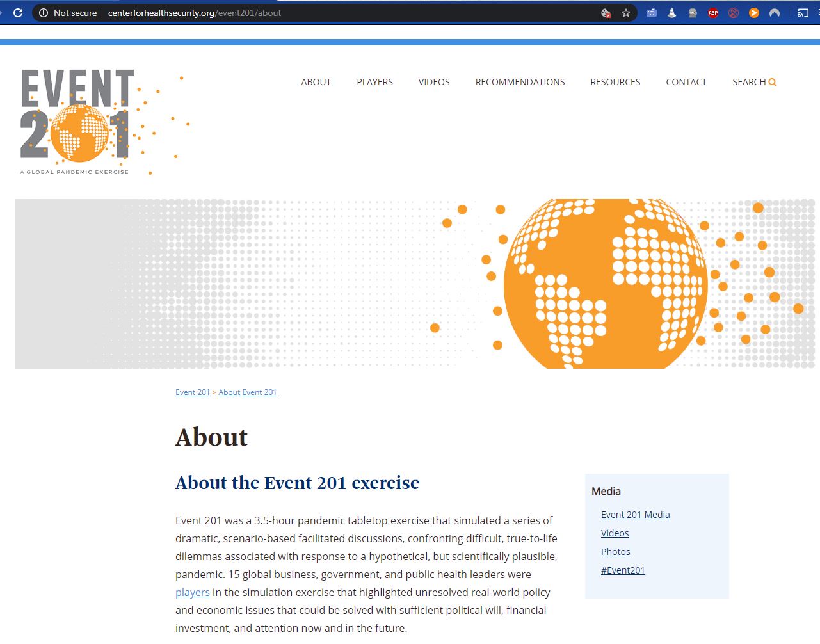This screenshot has width=820, height=644.
Task: Click the Event 201 breadcrumb link
Action: tap(193, 392)
